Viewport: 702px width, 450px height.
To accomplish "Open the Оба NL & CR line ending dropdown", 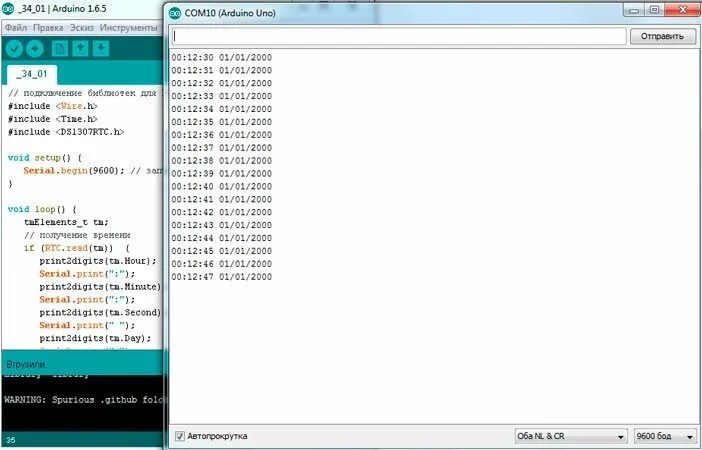I will pyautogui.click(x=570, y=436).
